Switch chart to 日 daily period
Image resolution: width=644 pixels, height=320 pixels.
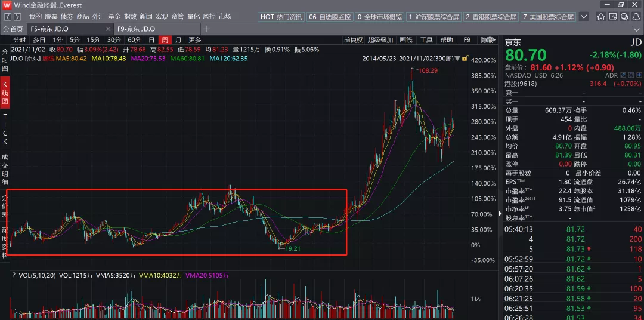(151, 40)
